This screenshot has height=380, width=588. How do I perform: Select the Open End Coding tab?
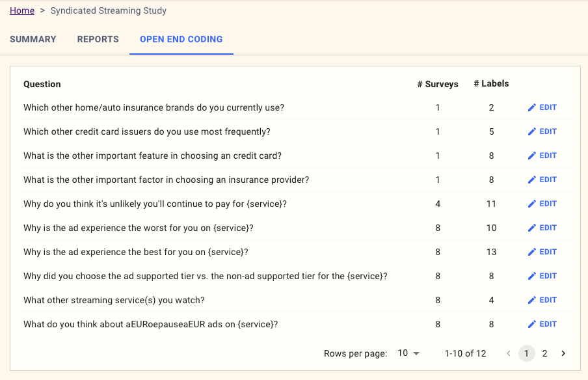tap(181, 39)
